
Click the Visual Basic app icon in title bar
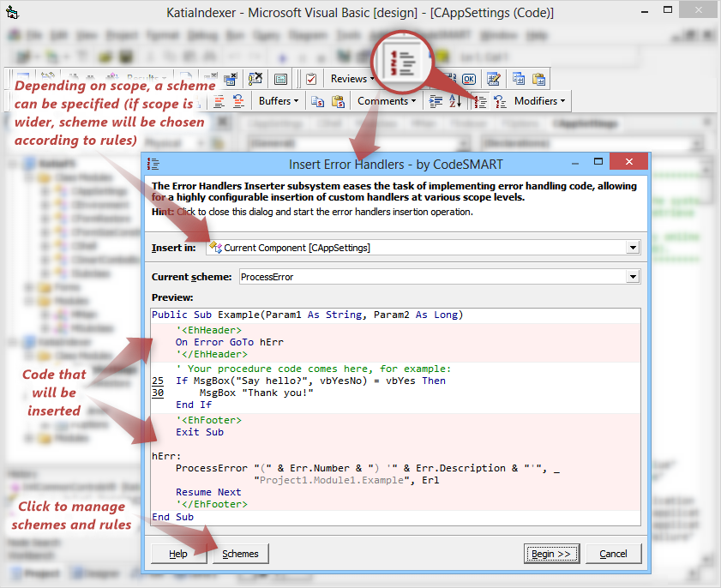point(12,12)
